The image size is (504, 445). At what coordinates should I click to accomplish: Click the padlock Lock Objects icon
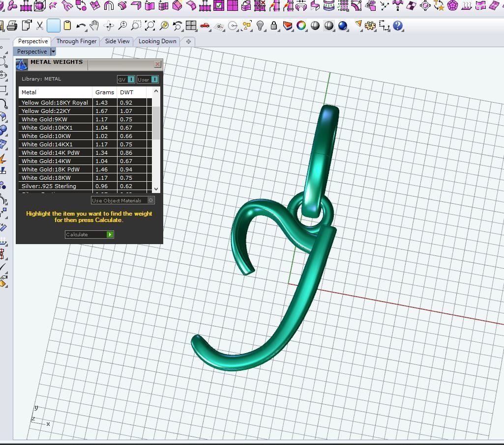click(x=274, y=26)
